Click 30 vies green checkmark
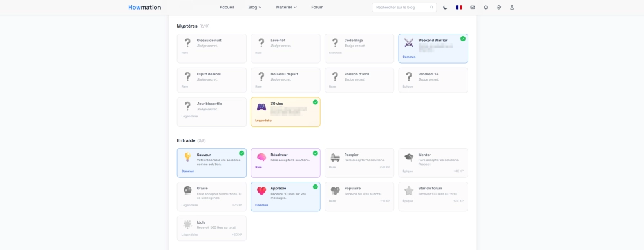Screen dimensions: 644x250 click(x=316, y=102)
